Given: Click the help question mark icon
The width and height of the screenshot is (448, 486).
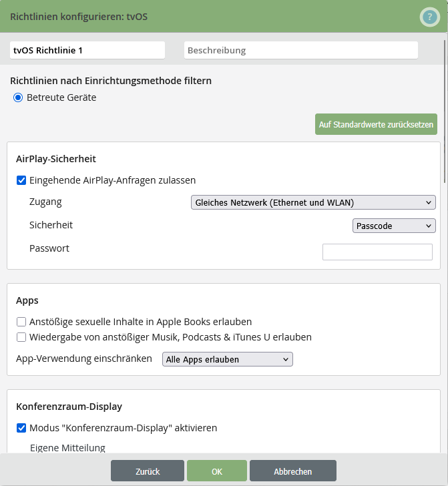Looking at the screenshot, I should tap(429, 17).
